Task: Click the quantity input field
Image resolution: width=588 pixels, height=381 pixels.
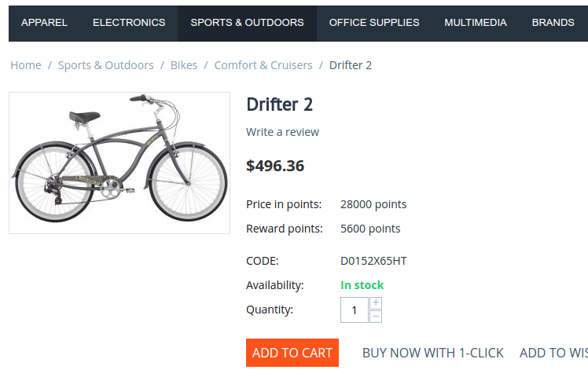Action: (x=355, y=310)
